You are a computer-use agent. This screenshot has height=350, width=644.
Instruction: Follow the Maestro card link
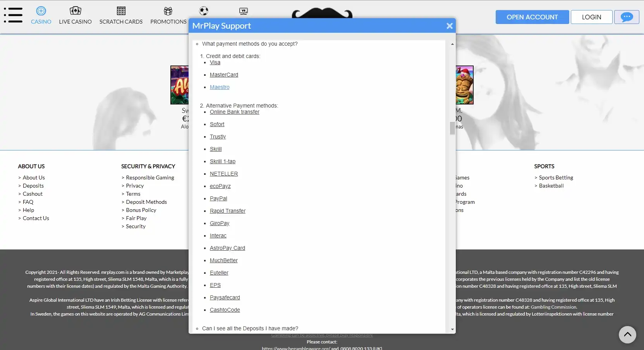tap(220, 87)
